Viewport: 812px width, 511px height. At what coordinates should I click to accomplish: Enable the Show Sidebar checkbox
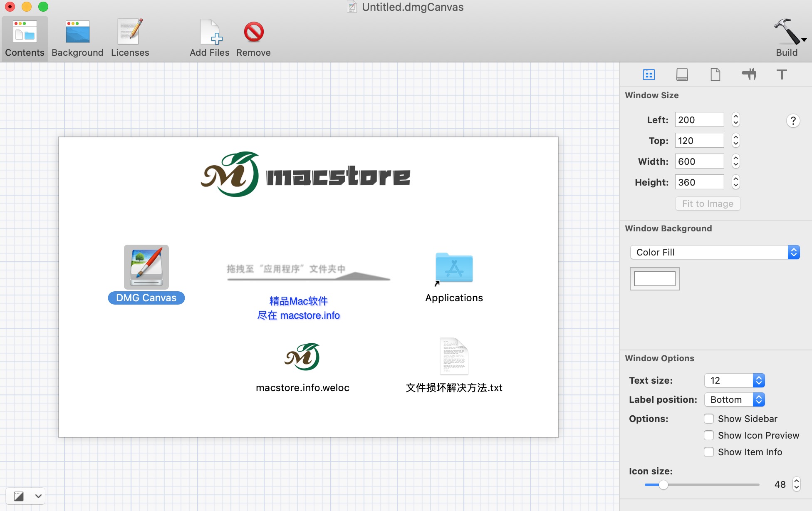pyautogui.click(x=709, y=419)
